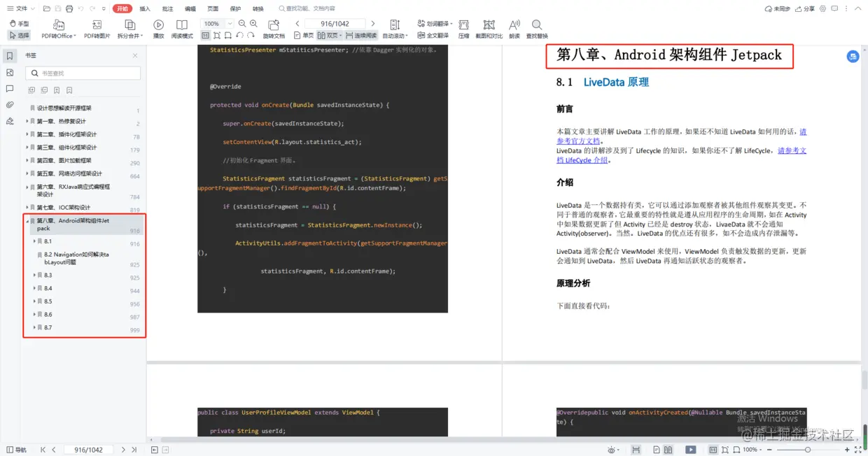Image resolution: width=868 pixels, height=456 pixels.
Task: Click the 书签查找 bookmark search field
Action: pos(83,73)
